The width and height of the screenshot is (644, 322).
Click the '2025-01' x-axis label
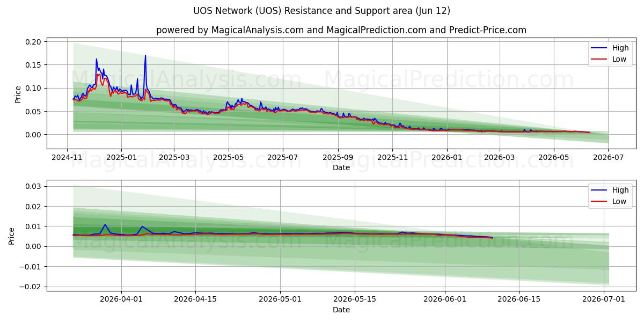point(121,158)
